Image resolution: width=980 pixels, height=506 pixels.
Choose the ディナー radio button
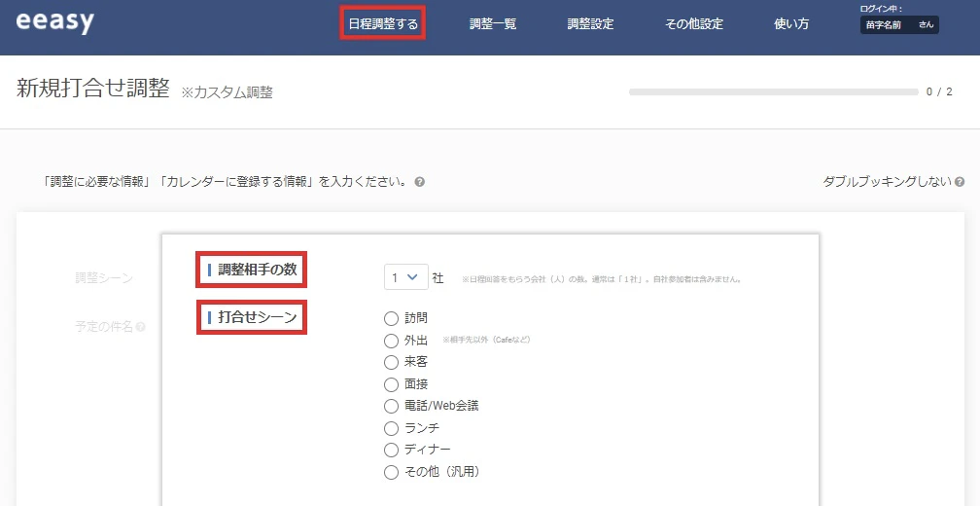392,450
